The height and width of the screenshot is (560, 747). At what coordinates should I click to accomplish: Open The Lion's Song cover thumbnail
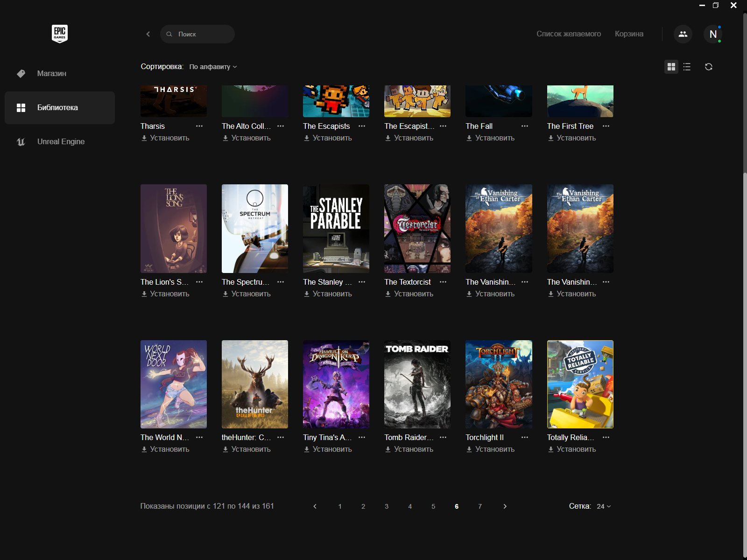[174, 229]
